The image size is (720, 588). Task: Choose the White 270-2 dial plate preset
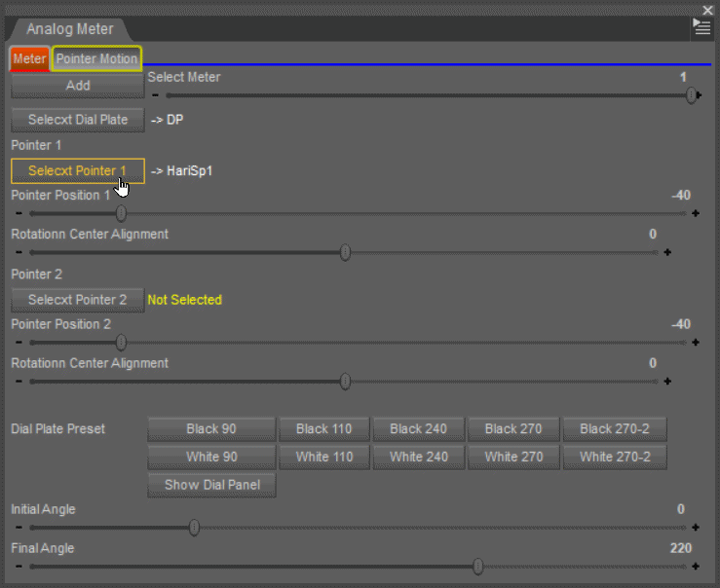click(x=615, y=457)
